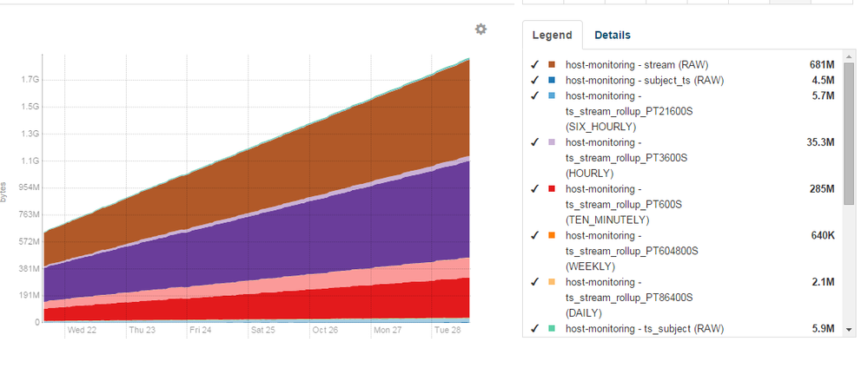Select the Legend tab

click(552, 35)
